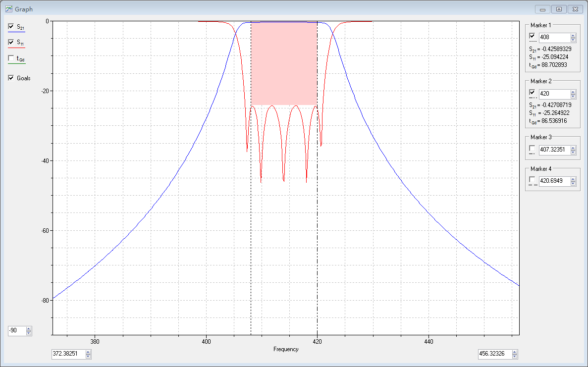This screenshot has height=367, width=588.
Task: Click the pink goal region on graph
Action: (x=284, y=63)
